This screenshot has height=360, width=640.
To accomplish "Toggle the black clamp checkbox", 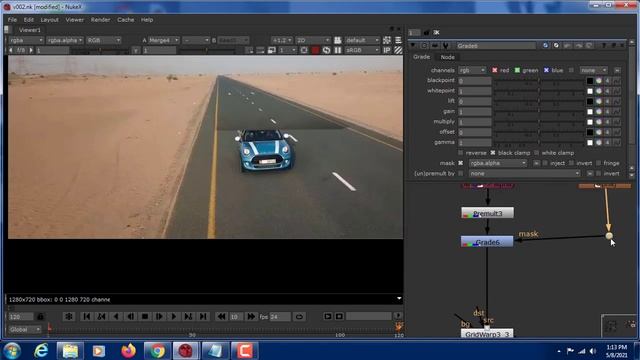I will click(x=493, y=153).
